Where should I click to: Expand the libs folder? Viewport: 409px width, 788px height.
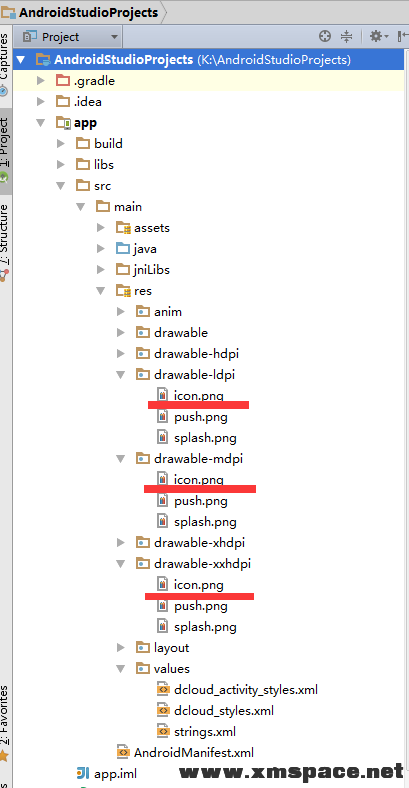(x=61, y=165)
